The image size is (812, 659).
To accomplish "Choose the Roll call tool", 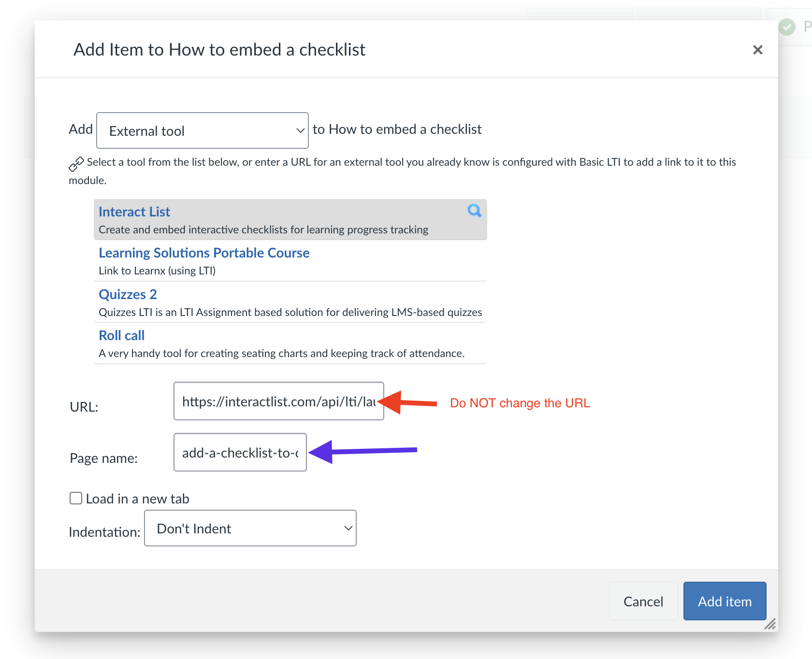I will tap(121, 335).
